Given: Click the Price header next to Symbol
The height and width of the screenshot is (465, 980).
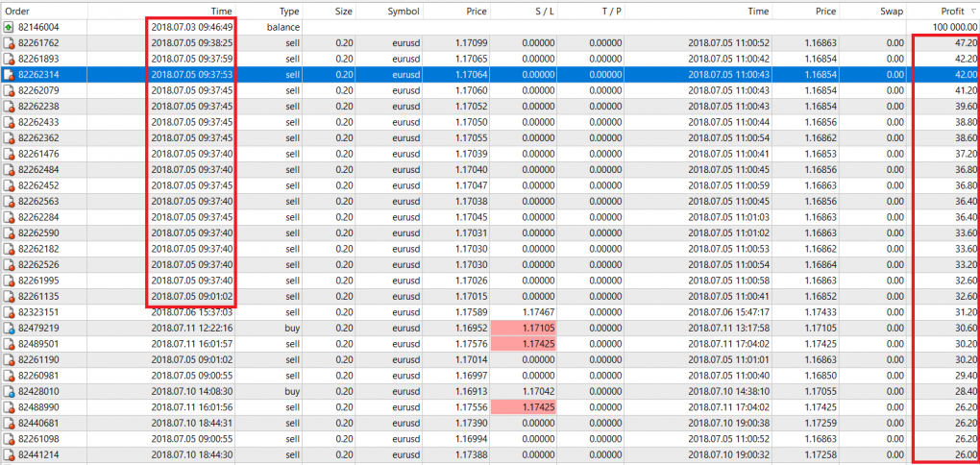Looking at the screenshot, I should (x=477, y=12).
